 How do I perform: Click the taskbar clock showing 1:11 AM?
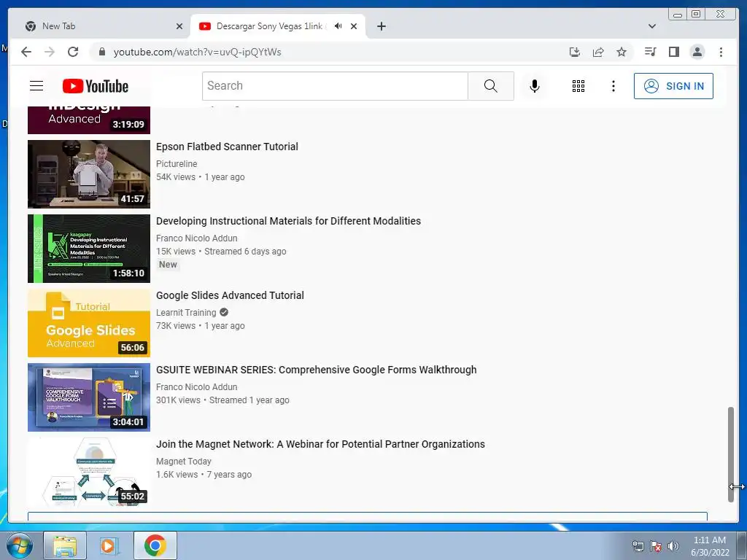pyautogui.click(x=710, y=546)
